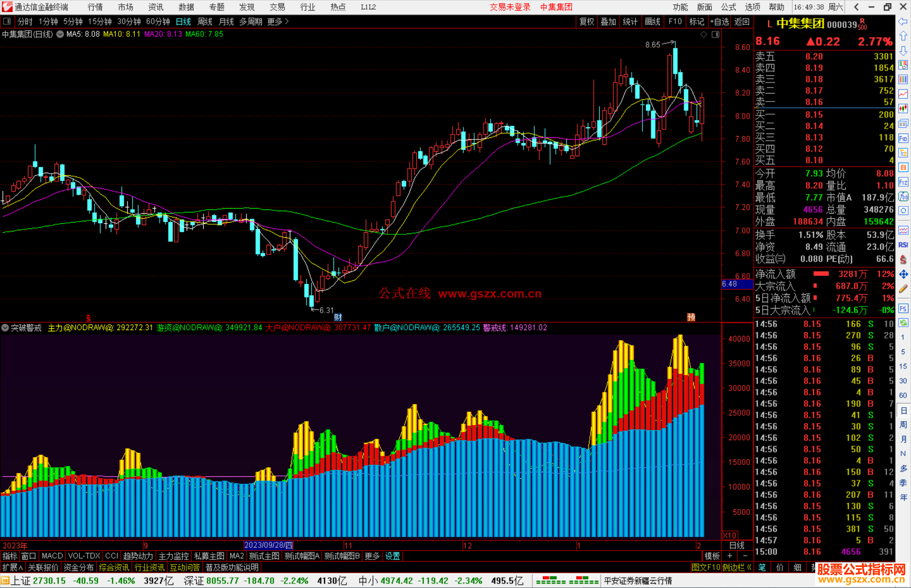This screenshot has height=588, width=911.
Task: Click the F10 info sidebar icon
Action: coord(903,138)
